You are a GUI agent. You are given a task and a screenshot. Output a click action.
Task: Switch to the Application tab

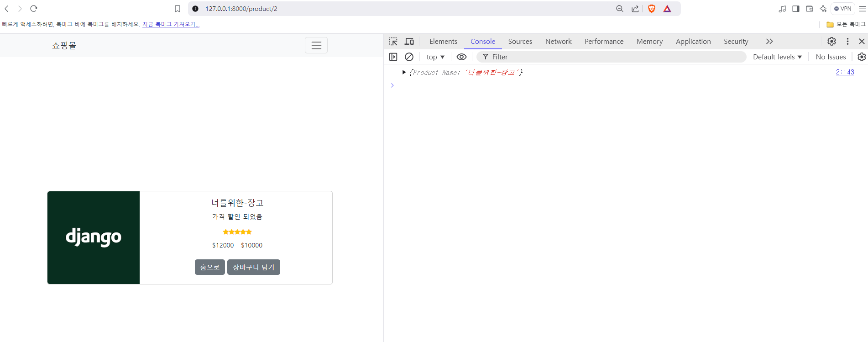click(693, 42)
